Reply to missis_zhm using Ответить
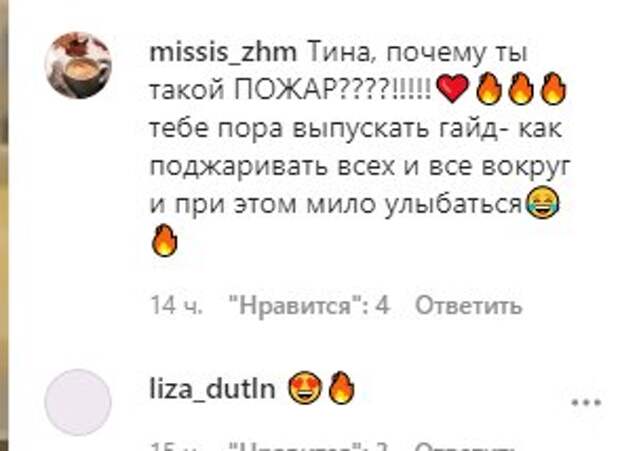Image resolution: width=620 pixels, height=451 pixels. point(469,306)
